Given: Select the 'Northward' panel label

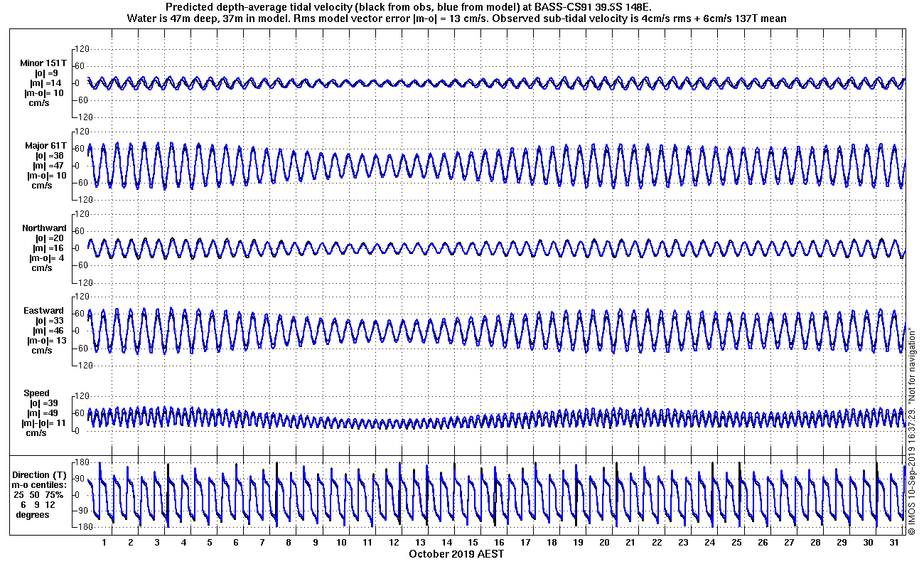Looking at the screenshot, I should pyautogui.click(x=44, y=228).
